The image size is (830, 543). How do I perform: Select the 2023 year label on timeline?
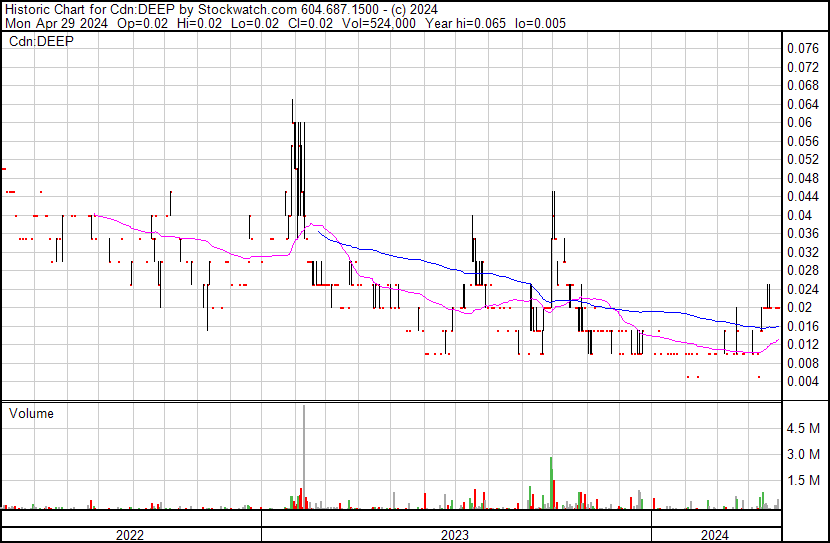(455, 535)
